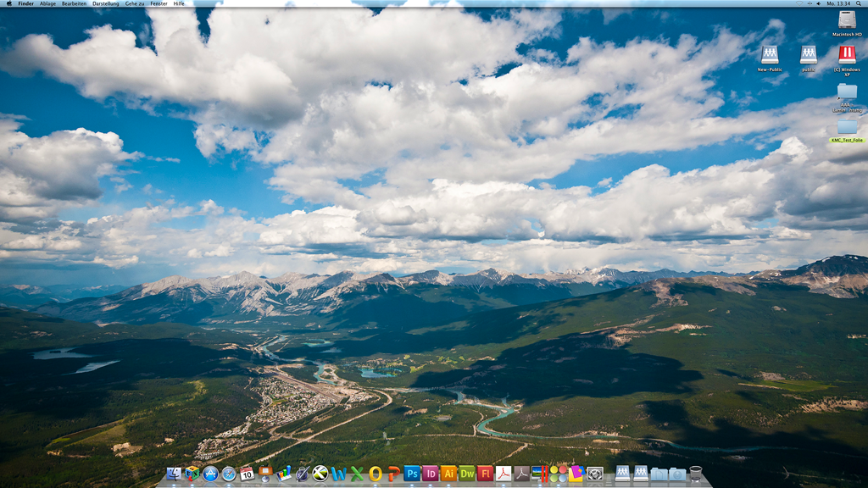This screenshot has height=488, width=868.
Task: Open Adobe Acrobat white icon in Dock
Action: [504, 474]
